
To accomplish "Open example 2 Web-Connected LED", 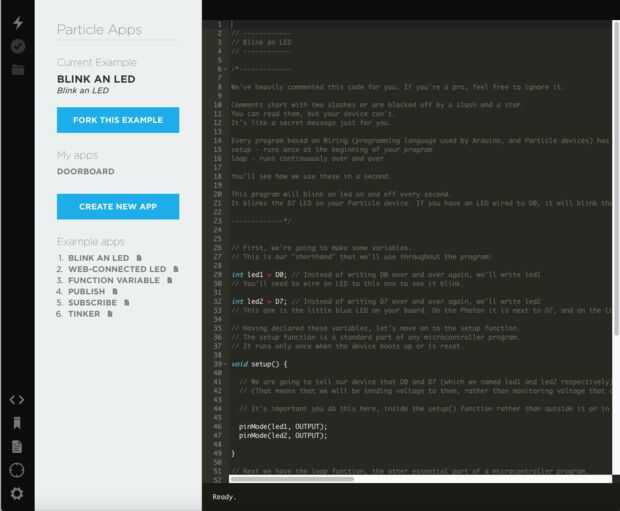I will click(x=117, y=269).
